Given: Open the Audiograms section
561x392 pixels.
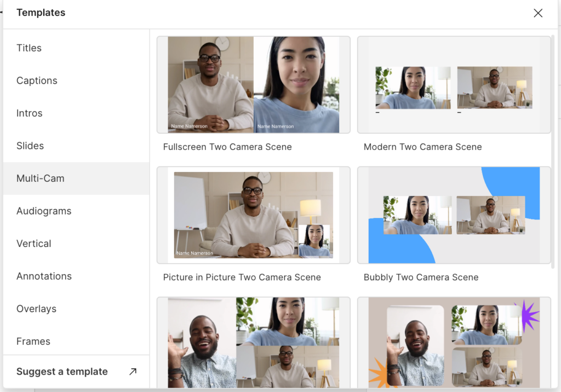Looking at the screenshot, I should click(x=44, y=211).
